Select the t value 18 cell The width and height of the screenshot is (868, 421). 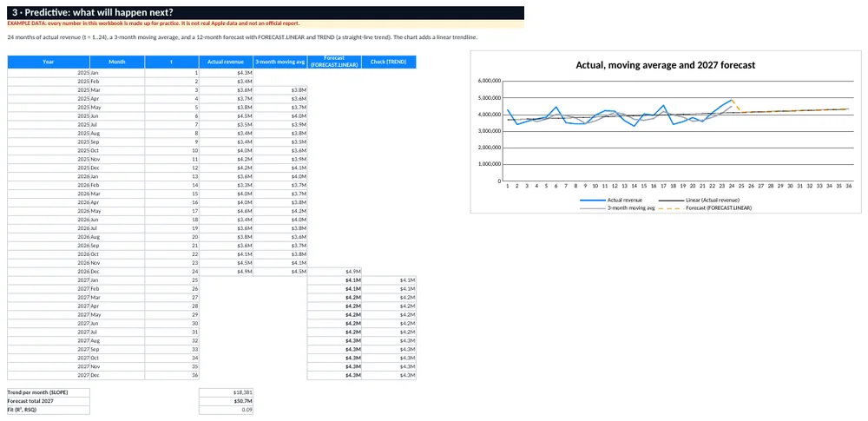point(172,220)
